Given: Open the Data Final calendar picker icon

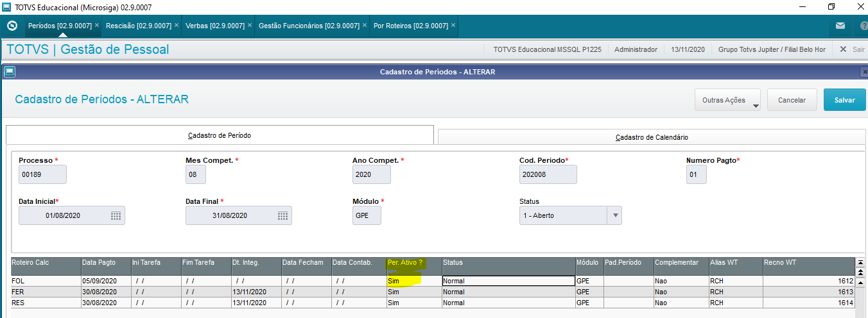Looking at the screenshot, I should tap(282, 215).
